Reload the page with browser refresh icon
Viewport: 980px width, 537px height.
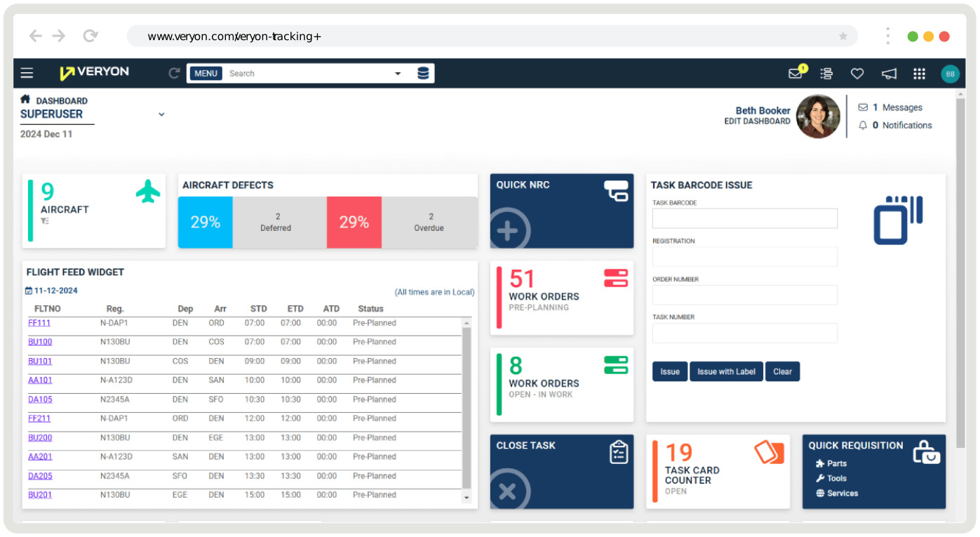[x=90, y=36]
